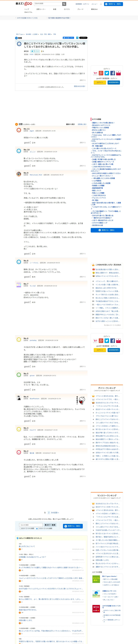The height and width of the screenshot is (644, 138).
Task: Click Google+ login icon in upper login box
Action: tap(101, 73)
